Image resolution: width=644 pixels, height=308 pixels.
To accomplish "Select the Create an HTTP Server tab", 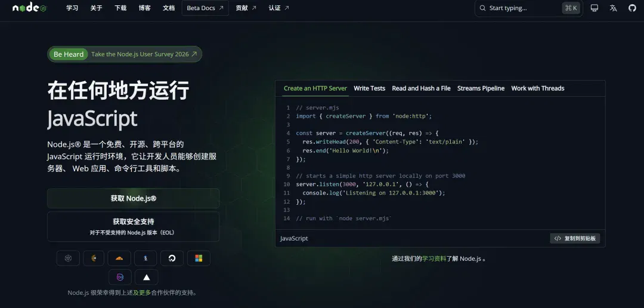I will [x=315, y=88].
